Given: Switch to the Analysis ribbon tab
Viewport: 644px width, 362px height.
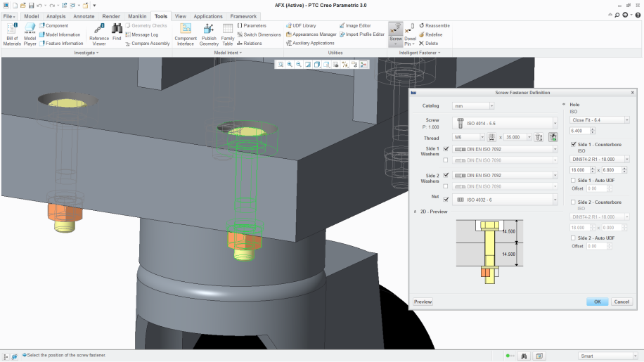Looking at the screenshot, I should 56,16.
